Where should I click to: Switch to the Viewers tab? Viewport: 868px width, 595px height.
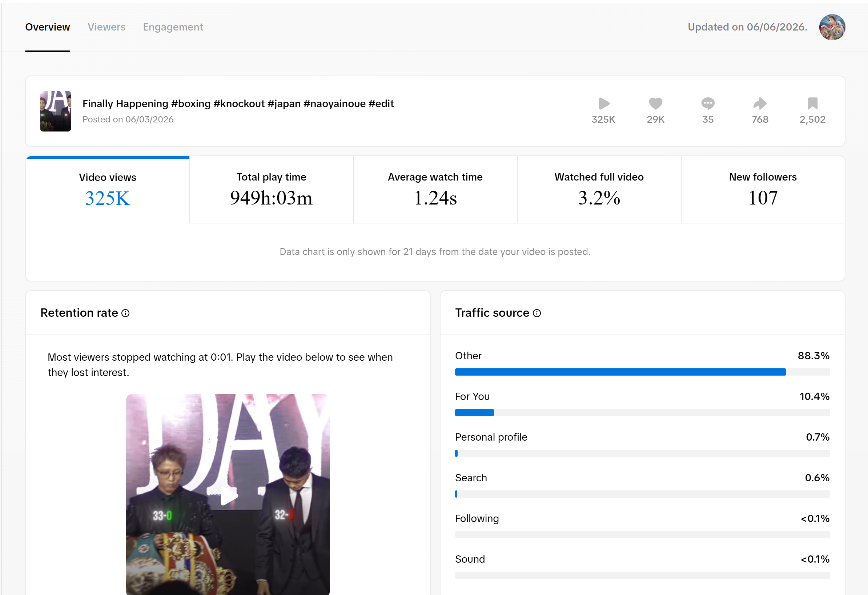[107, 27]
